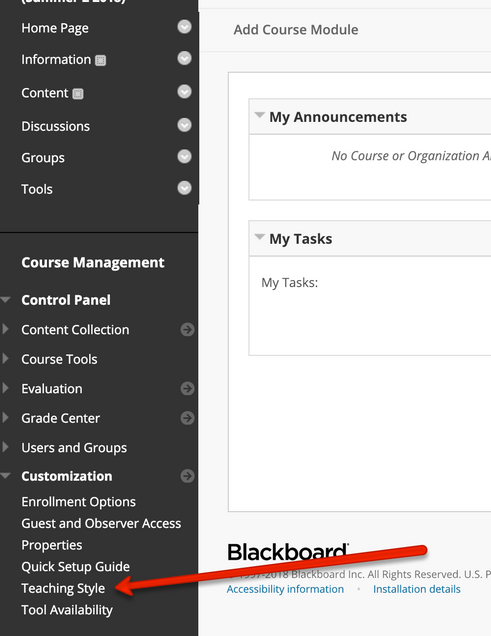Viewport: 491px width, 636px height.
Task: Open Information menu item options chevron
Action: [x=184, y=58]
